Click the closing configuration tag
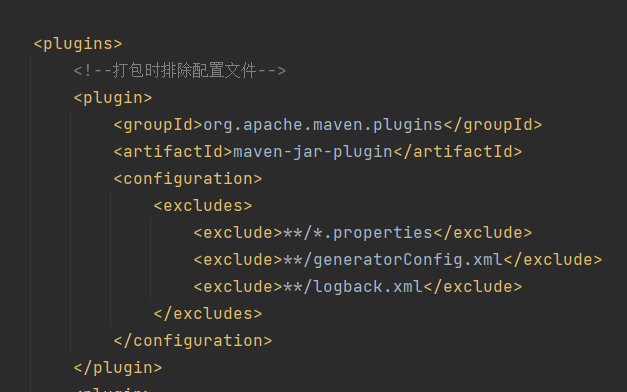 click(193, 341)
